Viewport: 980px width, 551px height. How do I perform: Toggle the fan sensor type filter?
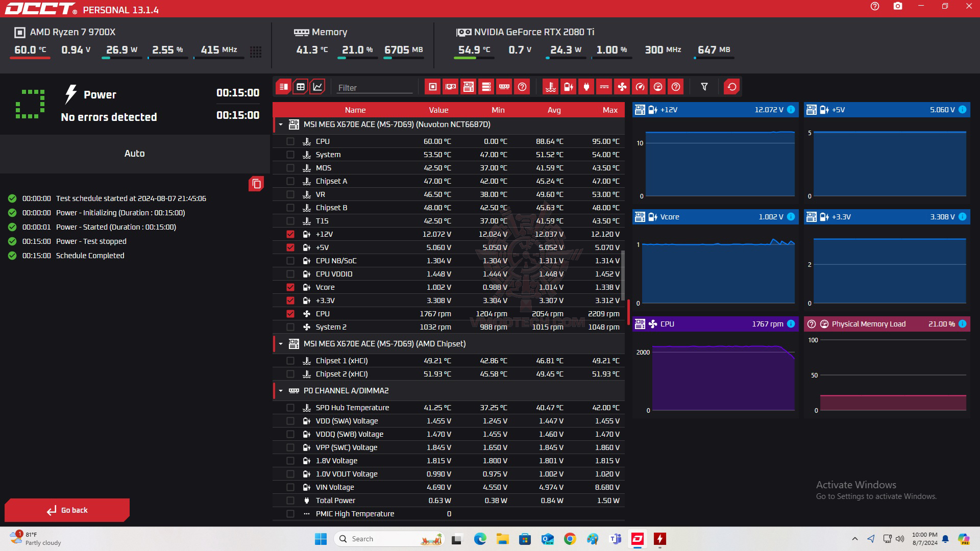pos(622,87)
